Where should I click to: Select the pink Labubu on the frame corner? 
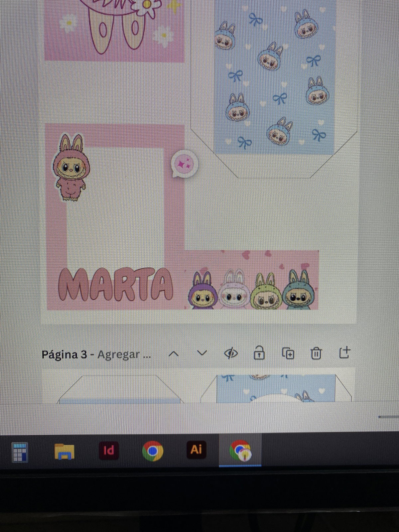tap(71, 168)
